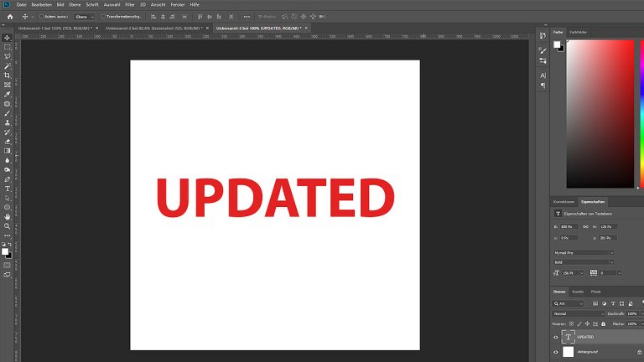
Task: Select the Pen tool
Action: pyautogui.click(x=7, y=179)
